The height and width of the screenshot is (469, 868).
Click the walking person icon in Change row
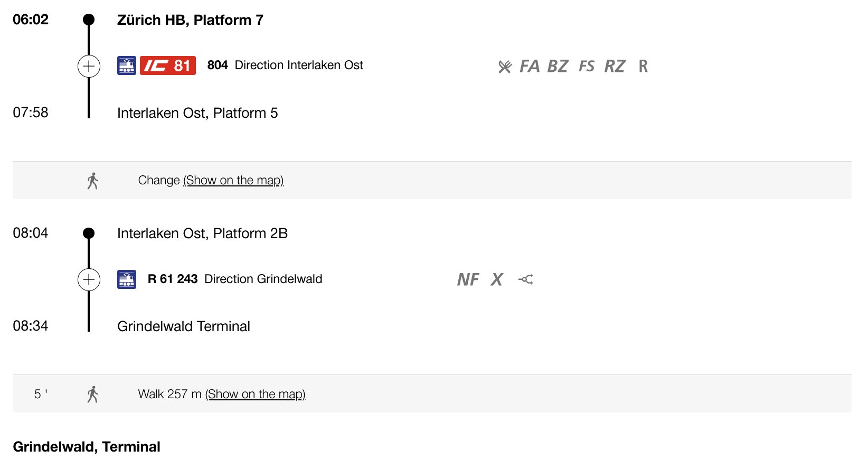[x=93, y=181]
